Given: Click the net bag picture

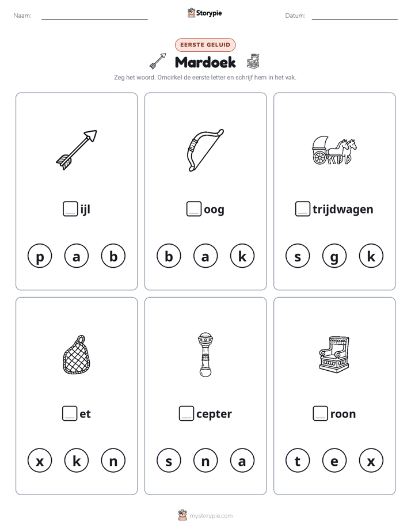Looking at the screenshot, I should [77, 355].
